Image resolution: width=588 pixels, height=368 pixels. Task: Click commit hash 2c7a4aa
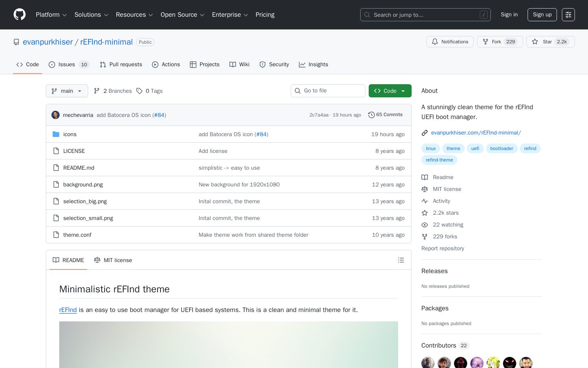319,115
